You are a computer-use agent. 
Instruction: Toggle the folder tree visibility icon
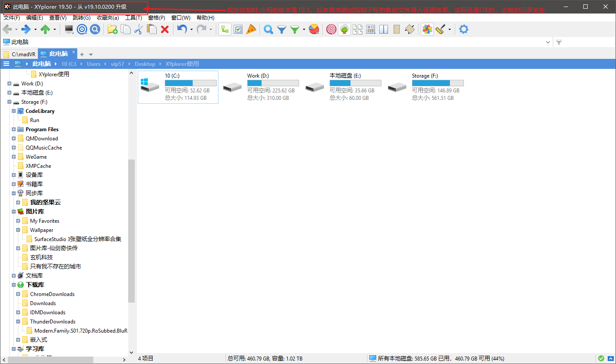pyautogui.click(x=344, y=29)
